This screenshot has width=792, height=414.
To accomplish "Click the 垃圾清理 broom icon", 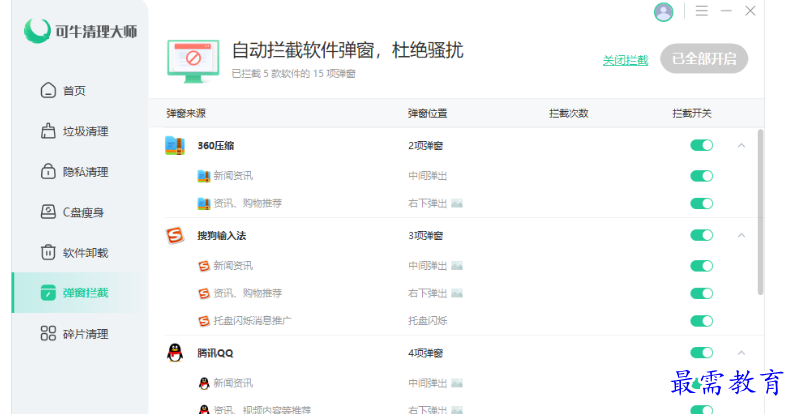I will (x=48, y=131).
